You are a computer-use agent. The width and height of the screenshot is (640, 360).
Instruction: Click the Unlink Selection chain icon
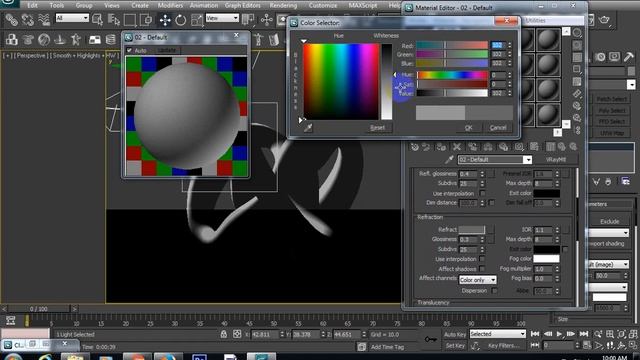coord(27,19)
